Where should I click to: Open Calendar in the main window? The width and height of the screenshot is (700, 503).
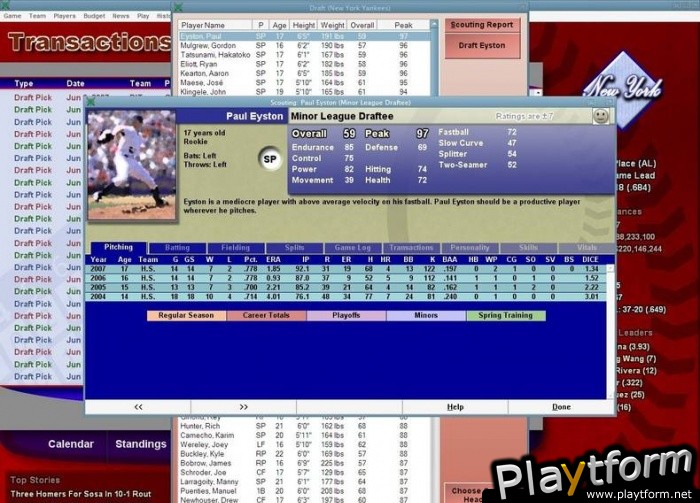click(x=71, y=444)
